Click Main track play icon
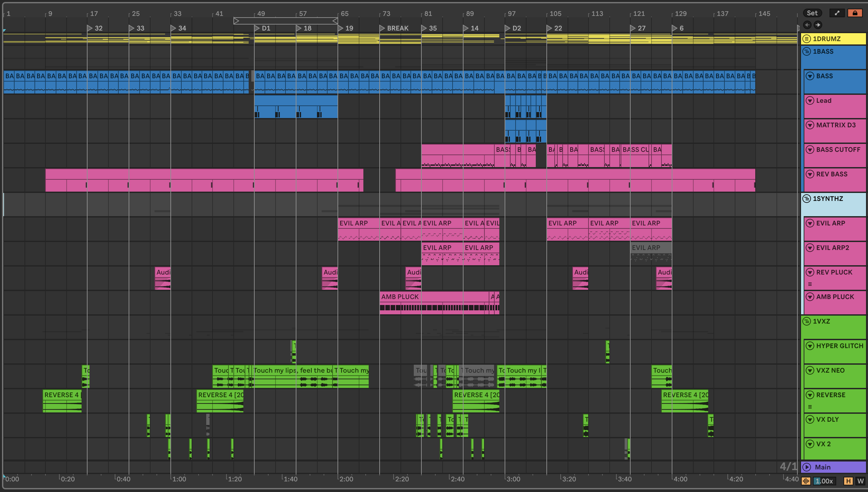 click(x=807, y=467)
